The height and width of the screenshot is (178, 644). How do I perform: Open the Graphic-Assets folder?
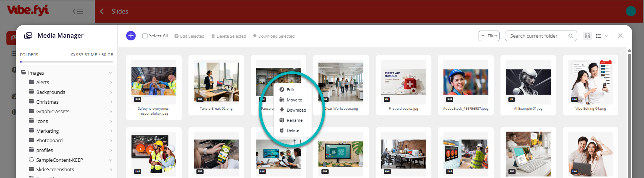49,111
